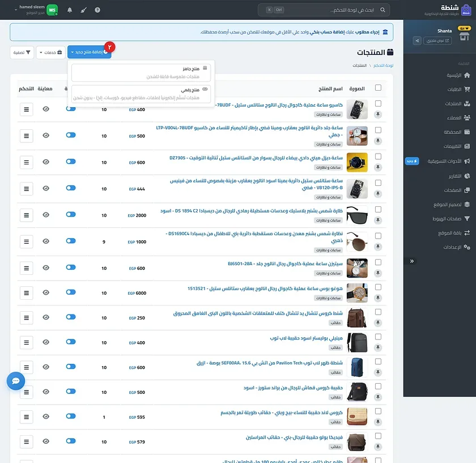Toggle status switch for the 595 EGP bag
The height and width of the screenshot is (463, 476).
(x=71, y=416)
